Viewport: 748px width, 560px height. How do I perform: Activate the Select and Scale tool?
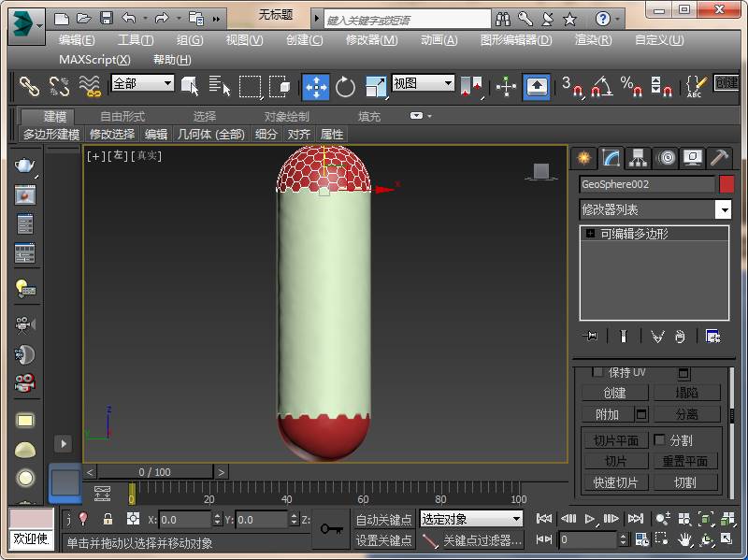(x=376, y=87)
